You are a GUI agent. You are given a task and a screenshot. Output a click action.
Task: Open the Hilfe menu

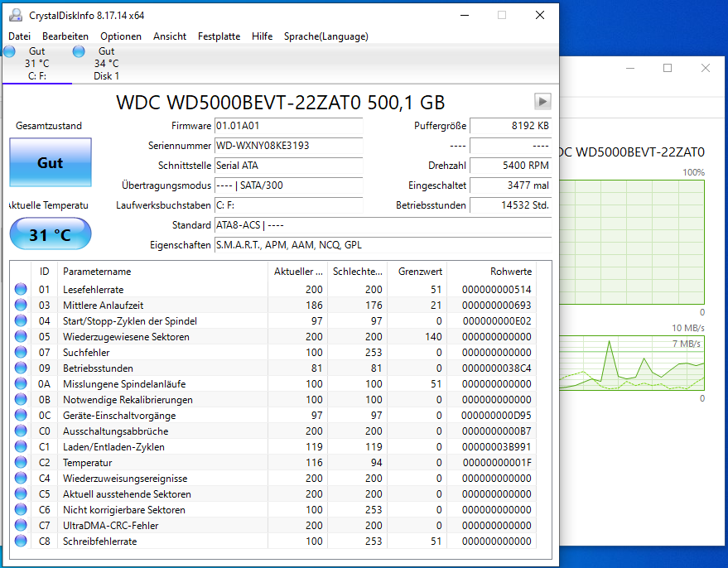pos(263,36)
